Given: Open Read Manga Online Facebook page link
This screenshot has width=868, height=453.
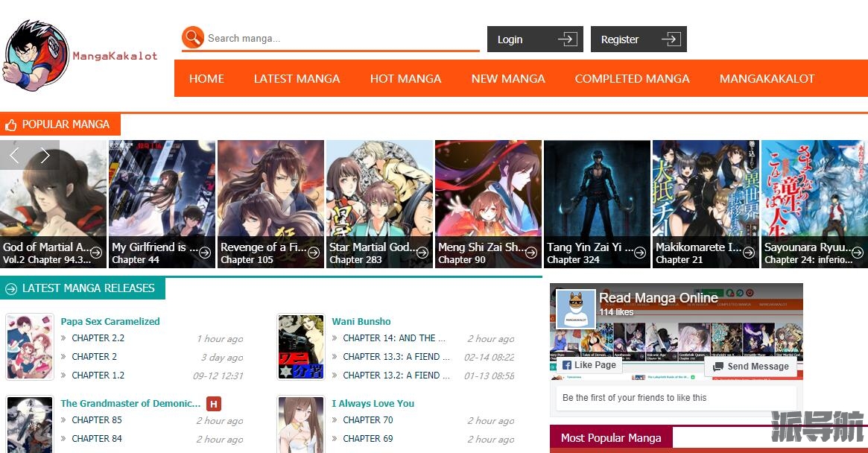Looking at the screenshot, I should [658, 298].
